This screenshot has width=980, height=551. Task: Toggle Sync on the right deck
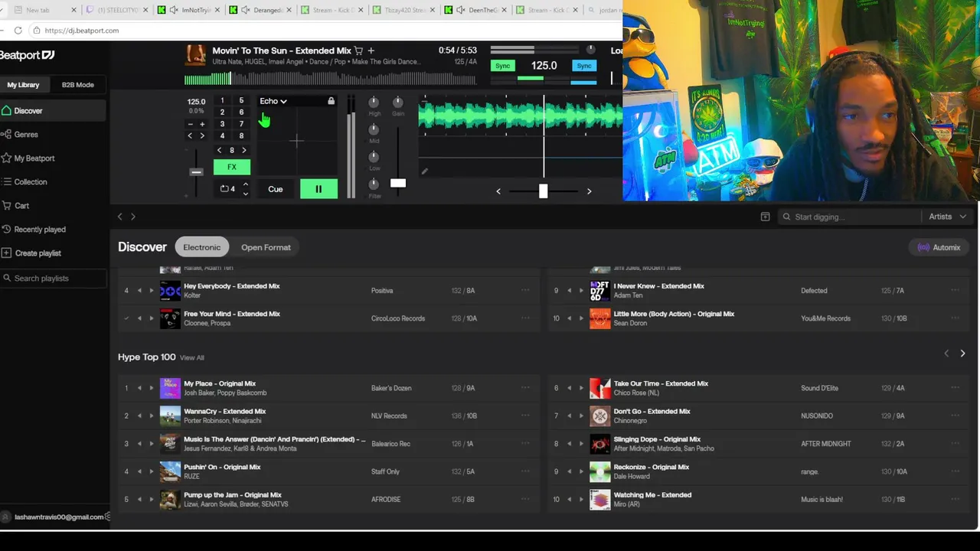point(584,66)
